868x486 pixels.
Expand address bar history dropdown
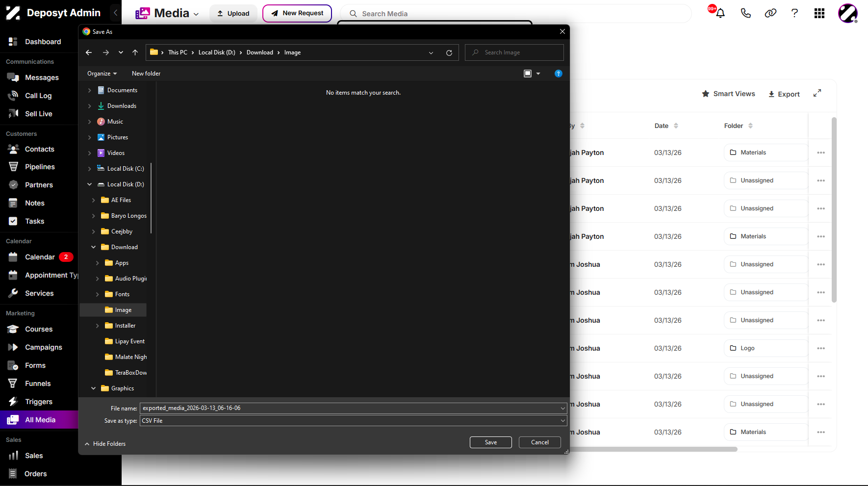coord(431,53)
